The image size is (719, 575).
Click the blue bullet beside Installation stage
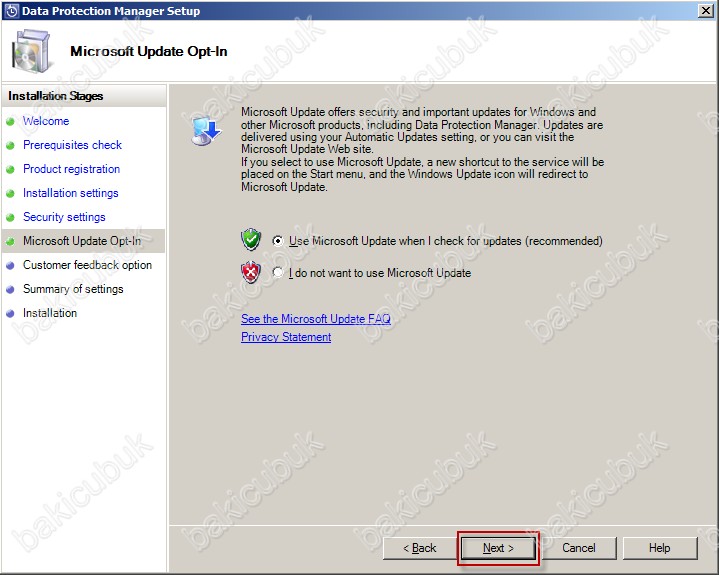10,314
